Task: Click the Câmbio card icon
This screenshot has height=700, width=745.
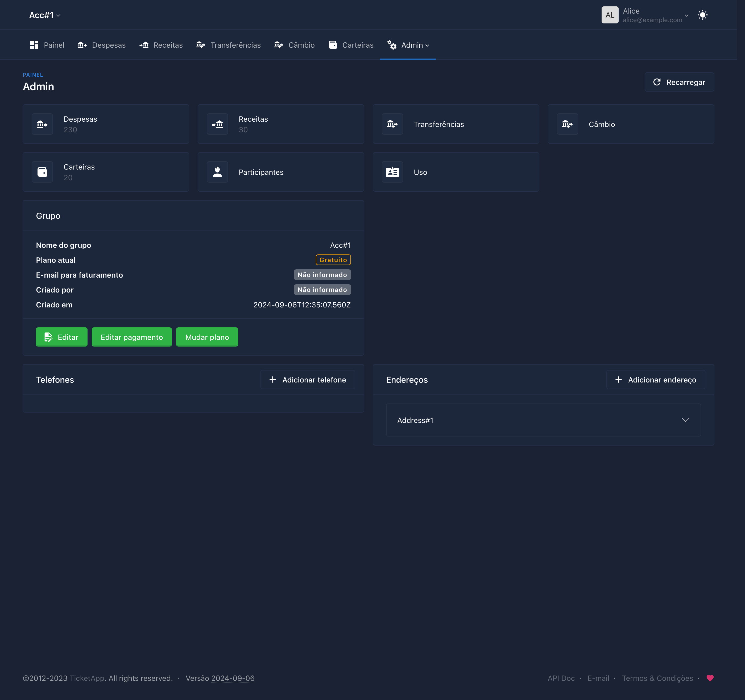Action: (567, 124)
